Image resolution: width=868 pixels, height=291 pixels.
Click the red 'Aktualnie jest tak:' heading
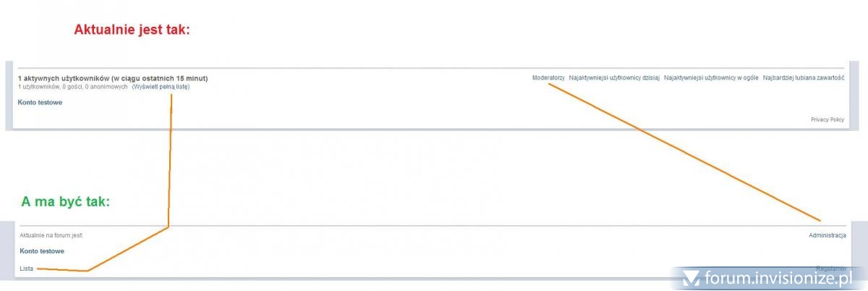(132, 30)
